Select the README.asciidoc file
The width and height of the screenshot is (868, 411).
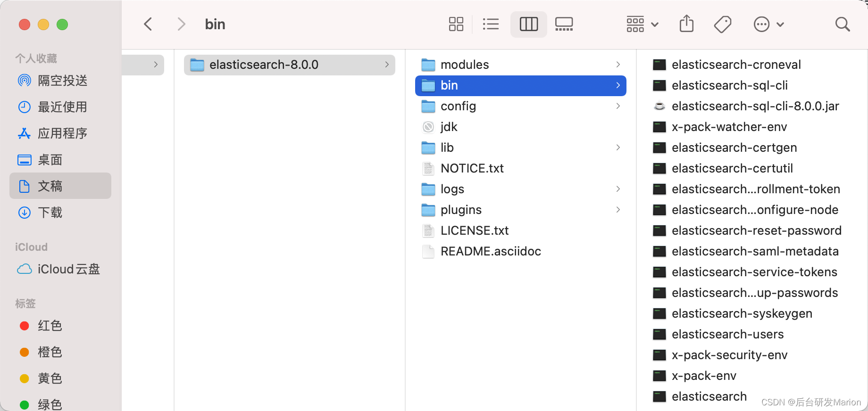[521, 251]
